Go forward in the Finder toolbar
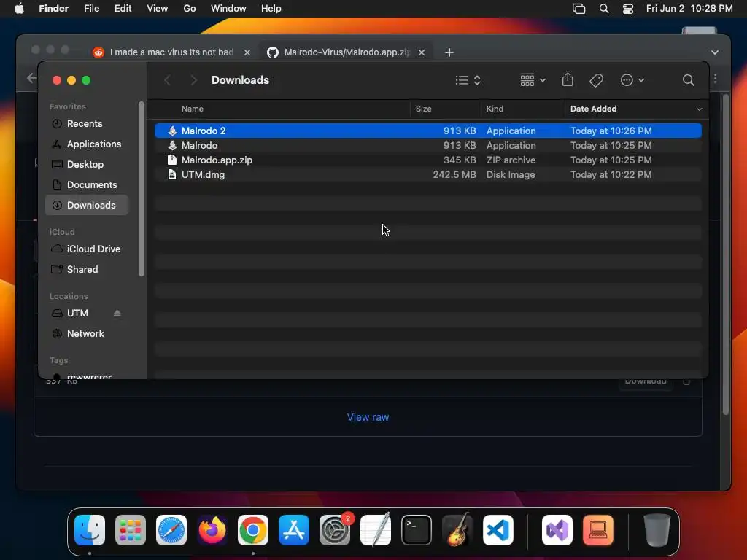 193,80
